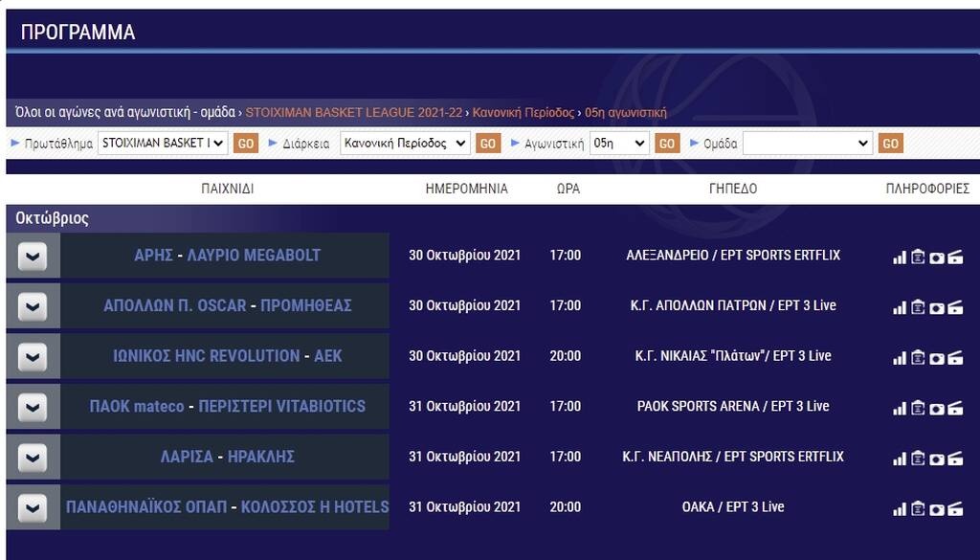Open ΗΡΑΚΛΗΣ team link
This screenshot has height=560, width=980.
click(261, 457)
